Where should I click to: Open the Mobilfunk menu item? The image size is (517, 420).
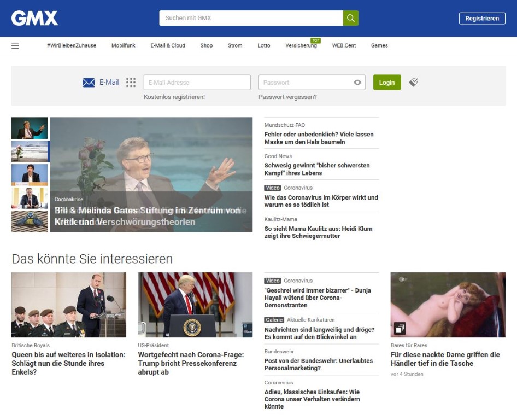click(x=123, y=45)
